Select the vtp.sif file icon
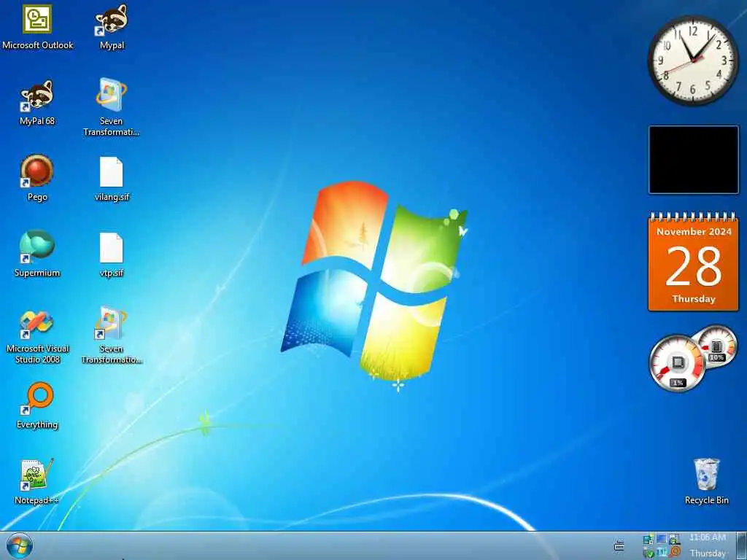The height and width of the screenshot is (560, 747). pos(112,254)
